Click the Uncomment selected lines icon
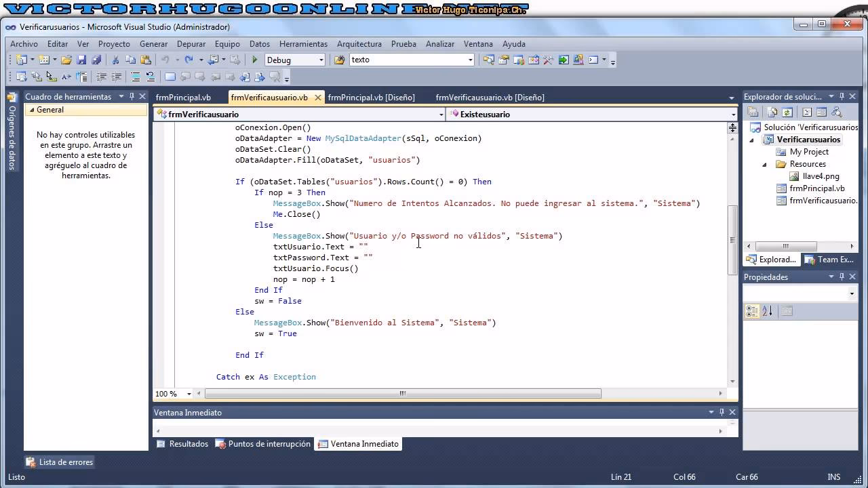 (x=151, y=77)
